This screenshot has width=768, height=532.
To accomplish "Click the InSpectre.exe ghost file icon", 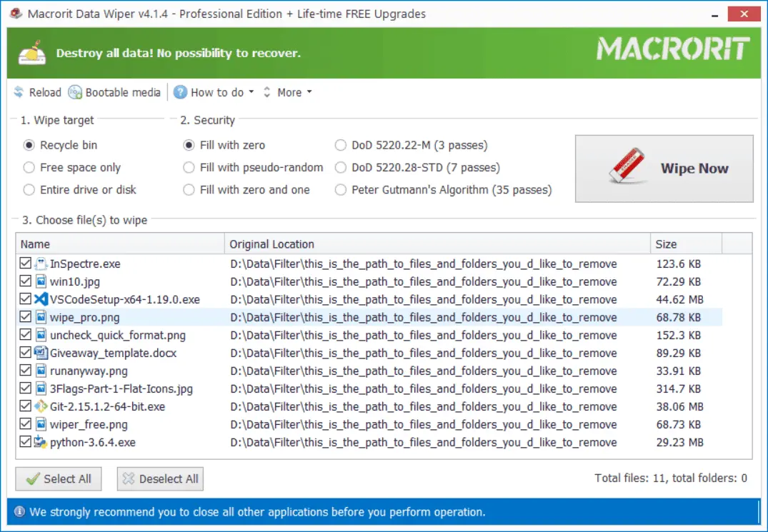I will coord(41,264).
